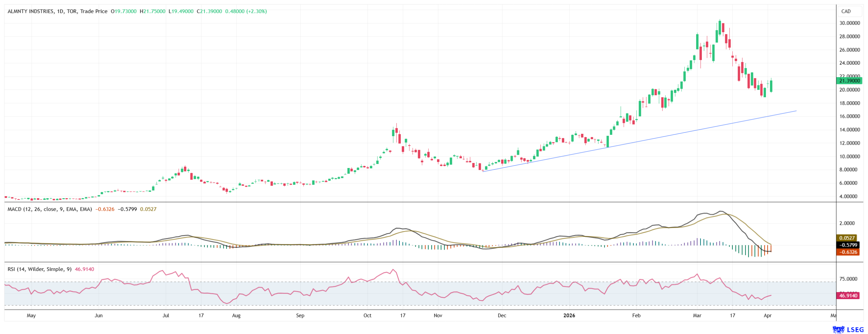868x334 pixels.
Task: Click the 0.0527 MACD signal axis tag
Action: 847,238
